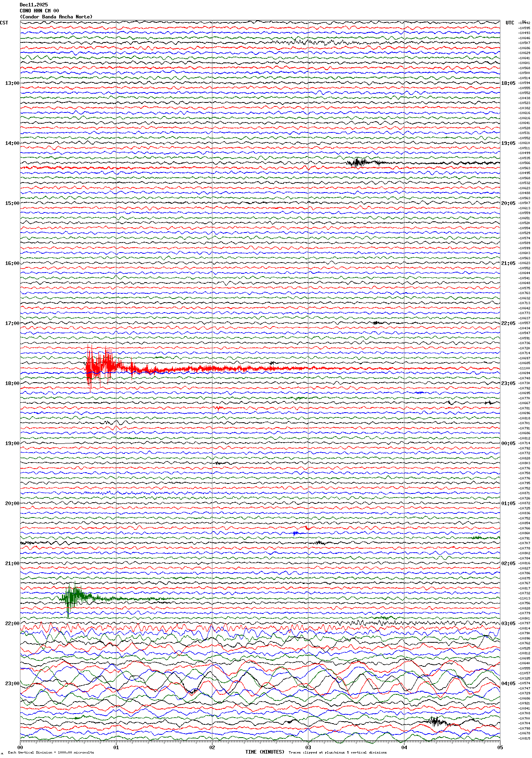Image resolution: width=532 pixels, height=758 pixels.
Task: Click the TIME (MINUTES) axis label
Action: tap(265, 752)
